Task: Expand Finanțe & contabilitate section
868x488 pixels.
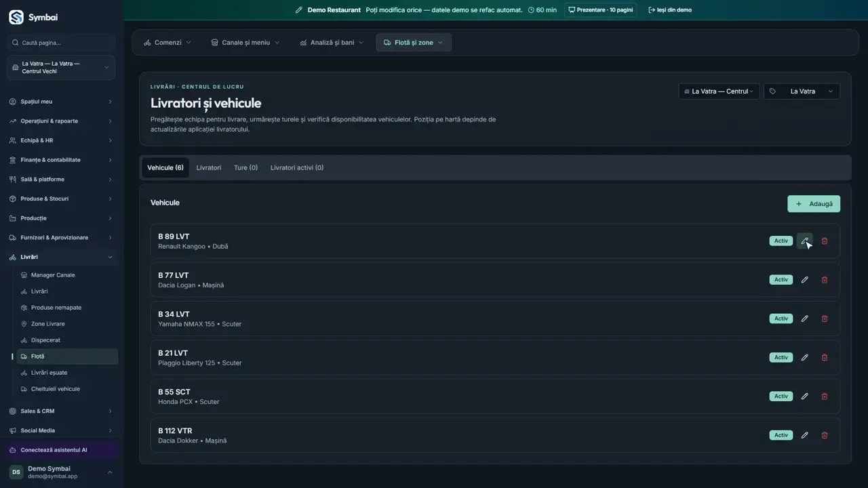Action: pyautogui.click(x=61, y=160)
